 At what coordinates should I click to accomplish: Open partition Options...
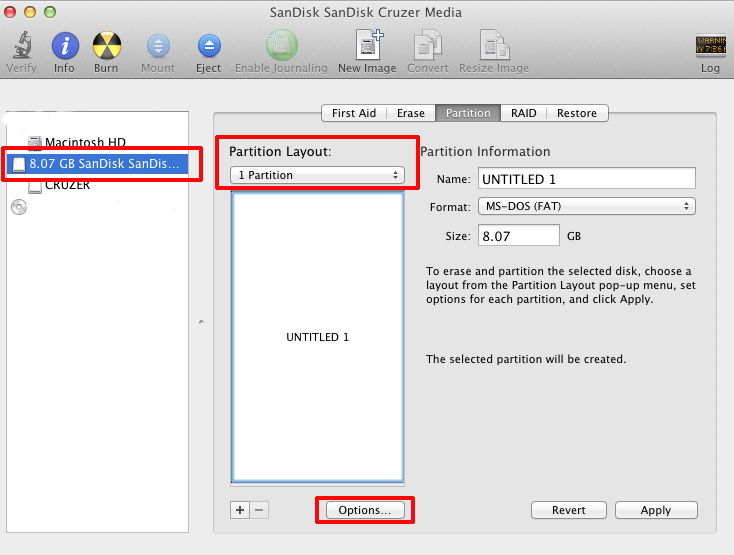point(365,510)
